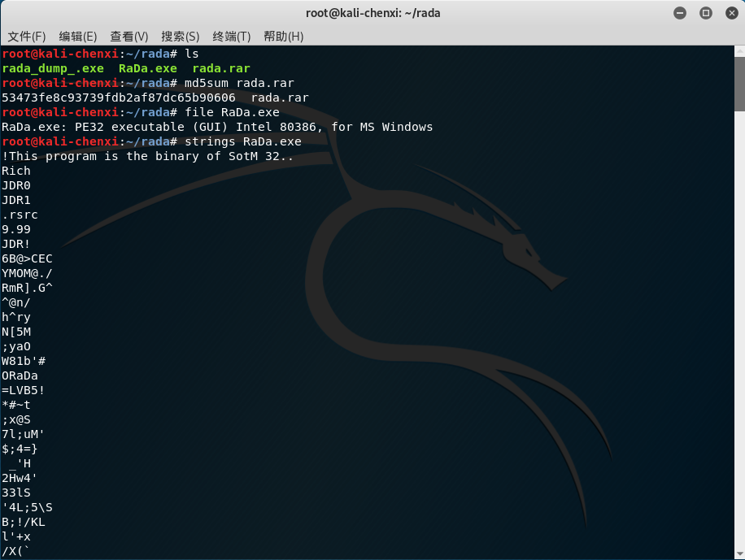Click the '6B@>CEC' string line

[27, 258]
